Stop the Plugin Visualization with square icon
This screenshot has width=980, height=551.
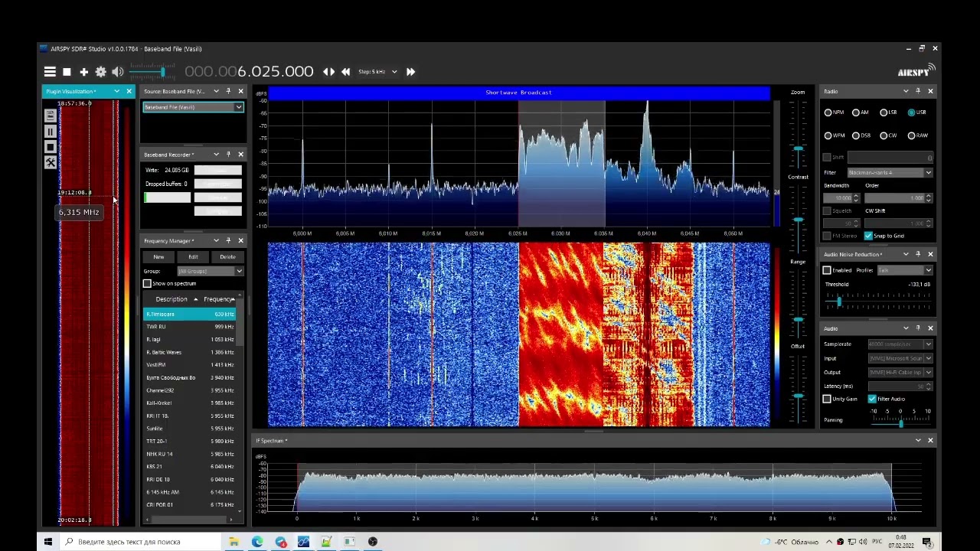51,147
